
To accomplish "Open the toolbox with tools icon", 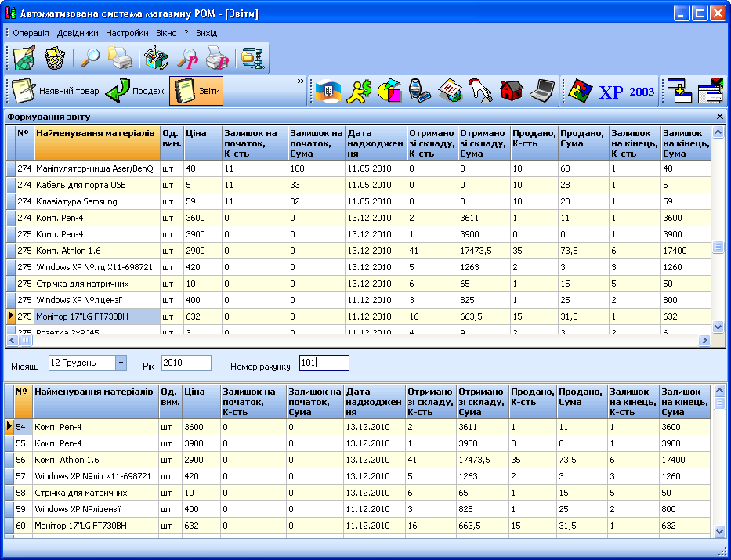I will [x=156, y=58].
